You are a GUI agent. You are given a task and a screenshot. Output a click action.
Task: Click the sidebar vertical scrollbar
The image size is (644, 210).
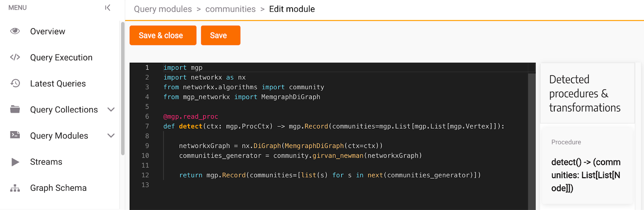coord(122,89)
